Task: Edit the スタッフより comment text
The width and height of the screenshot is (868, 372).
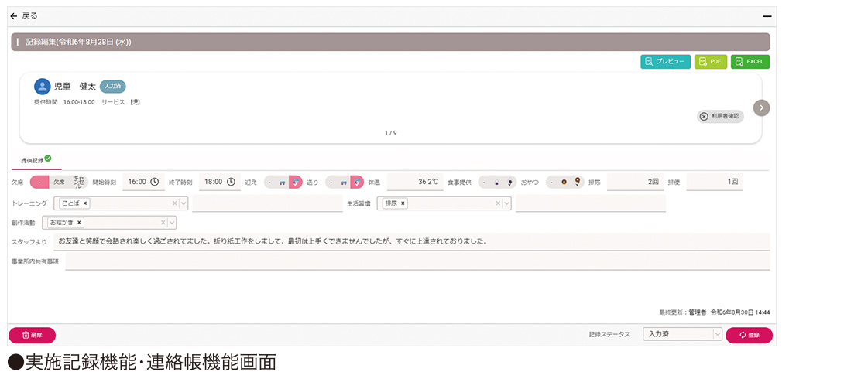Action: click(412, 241)
